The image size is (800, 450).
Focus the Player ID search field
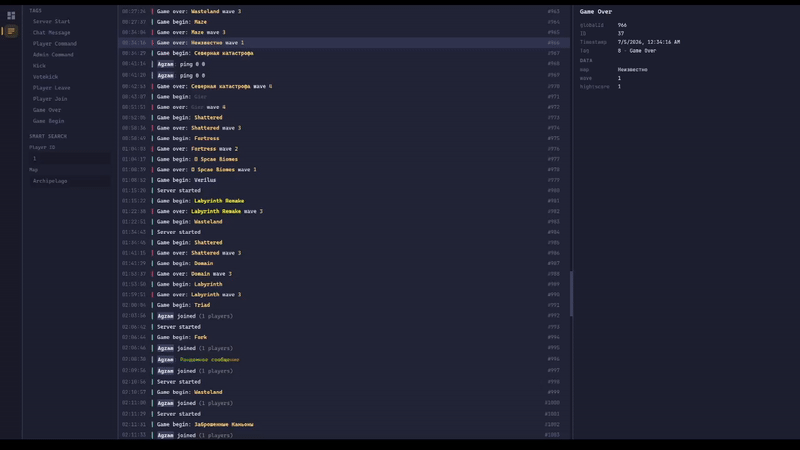pyautogui.click(x=70, y=159)
